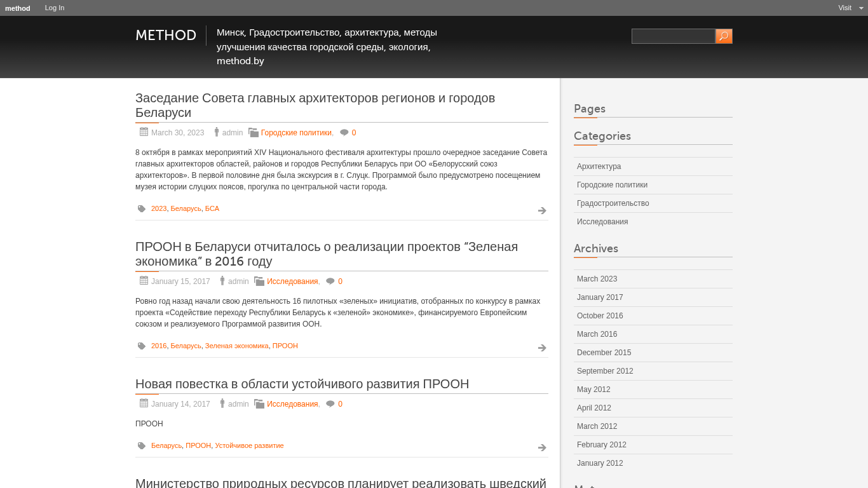Screen dimensions: 868x488
Task: Open post 'Новая повестка в области устойчивого развития ПРООН'
Action: click(x=302, y=384)
